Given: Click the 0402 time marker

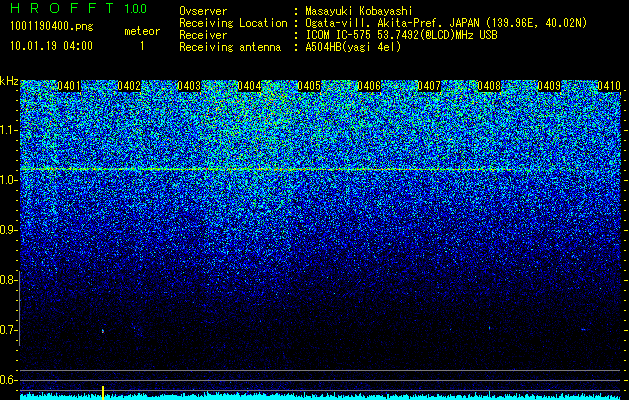Looking at the screenshot, I should 129,86.
